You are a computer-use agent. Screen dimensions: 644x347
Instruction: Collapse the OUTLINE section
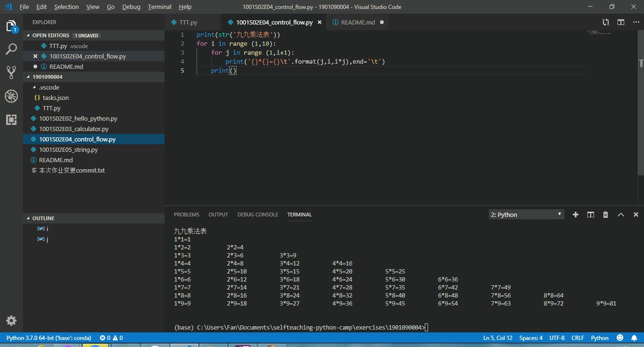coord(43,218)
